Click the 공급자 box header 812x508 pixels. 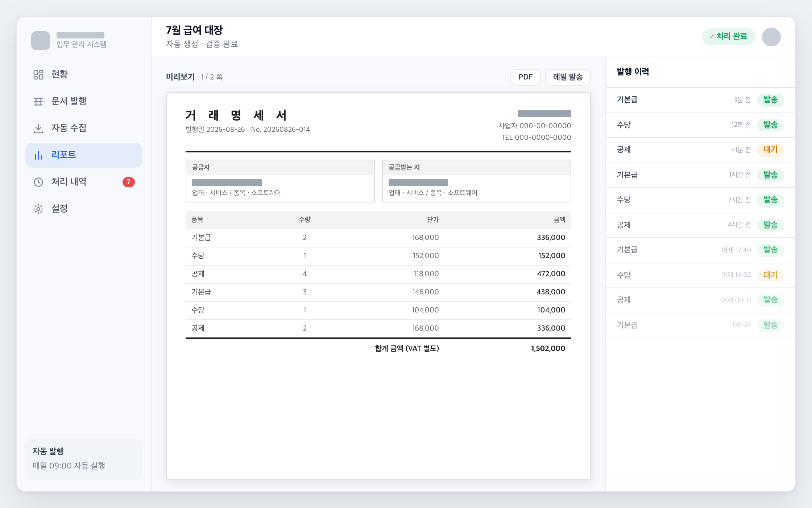(280, 168)
